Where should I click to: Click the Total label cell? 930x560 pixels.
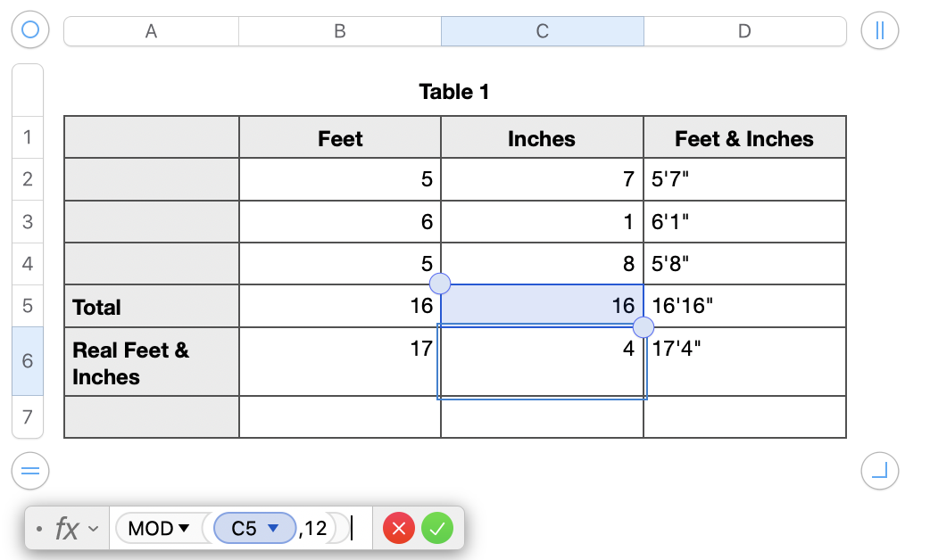(x=151, y=307)
